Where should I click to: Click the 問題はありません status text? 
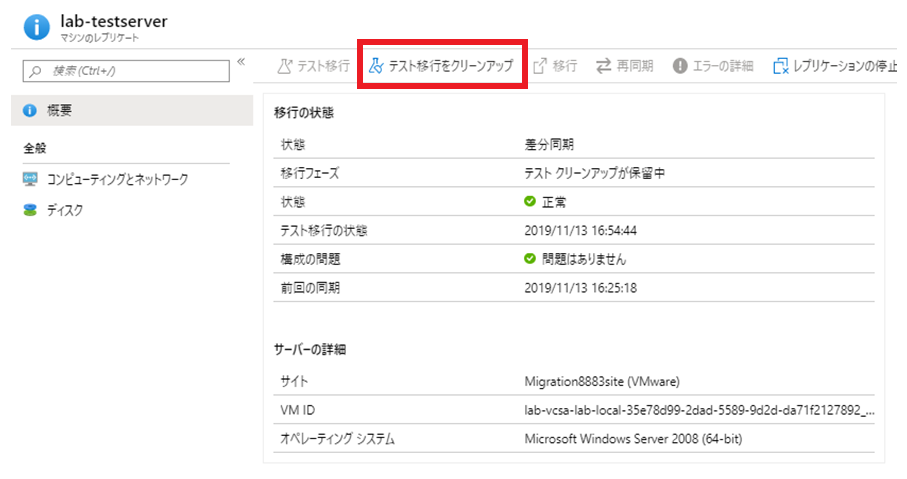click(584, 259)
